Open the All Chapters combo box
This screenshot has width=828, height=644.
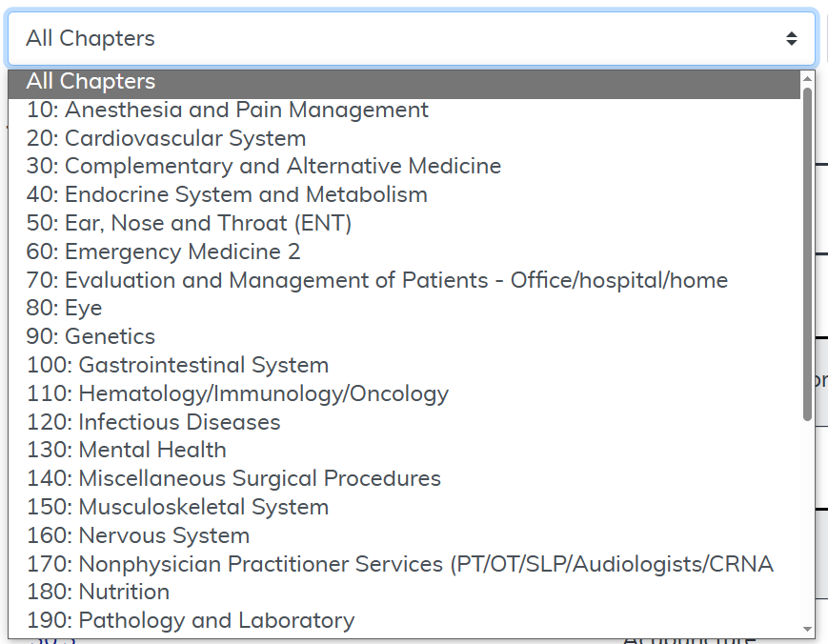pyautogui.click(x=400, y=39)
